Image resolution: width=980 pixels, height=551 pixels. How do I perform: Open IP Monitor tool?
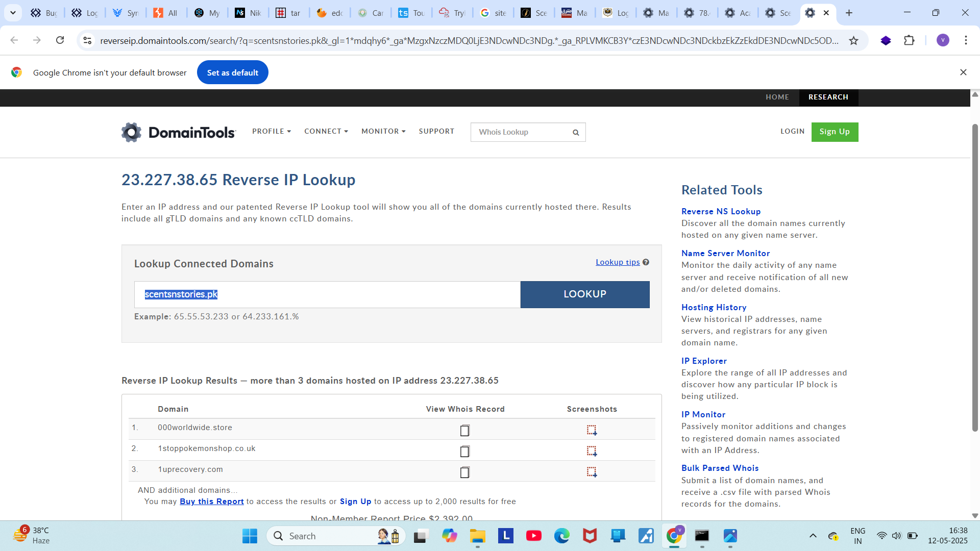tap(703, 414)
